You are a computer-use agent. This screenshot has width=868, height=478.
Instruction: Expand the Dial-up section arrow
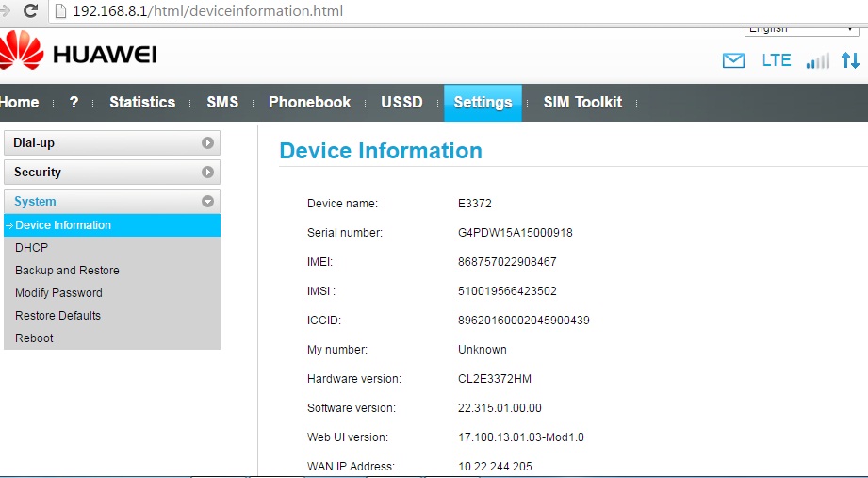[207, 143]
